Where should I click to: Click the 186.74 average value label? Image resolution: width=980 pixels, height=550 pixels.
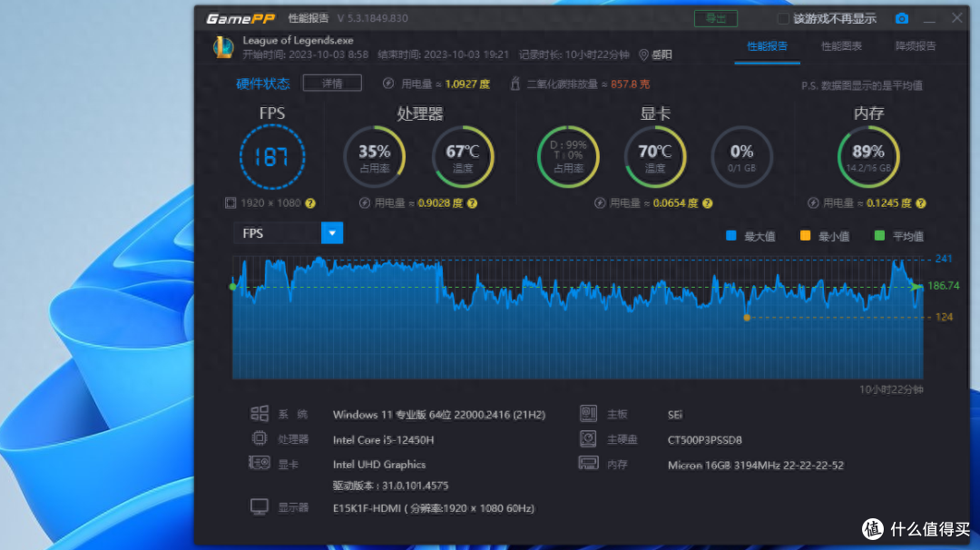coord(943,286)
